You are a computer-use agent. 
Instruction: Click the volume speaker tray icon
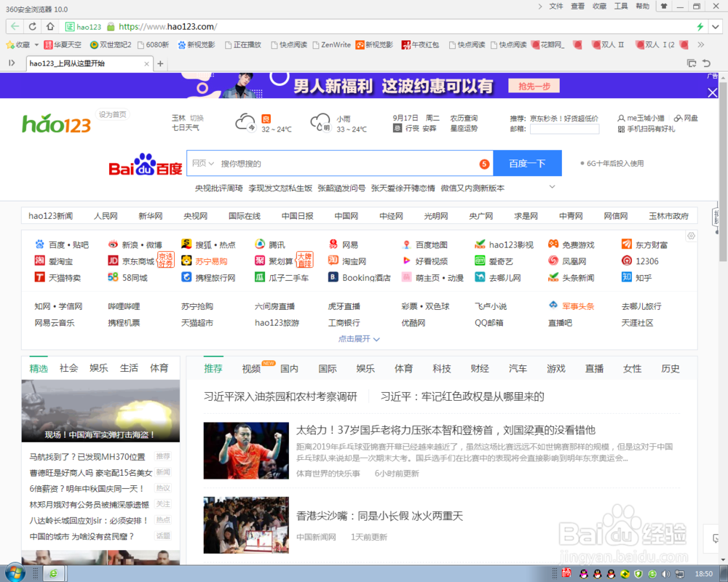coord(666,574)
